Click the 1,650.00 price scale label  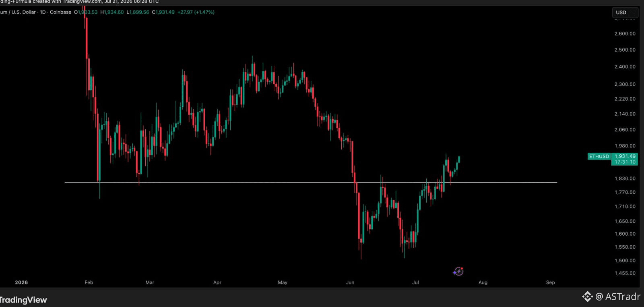625,221
